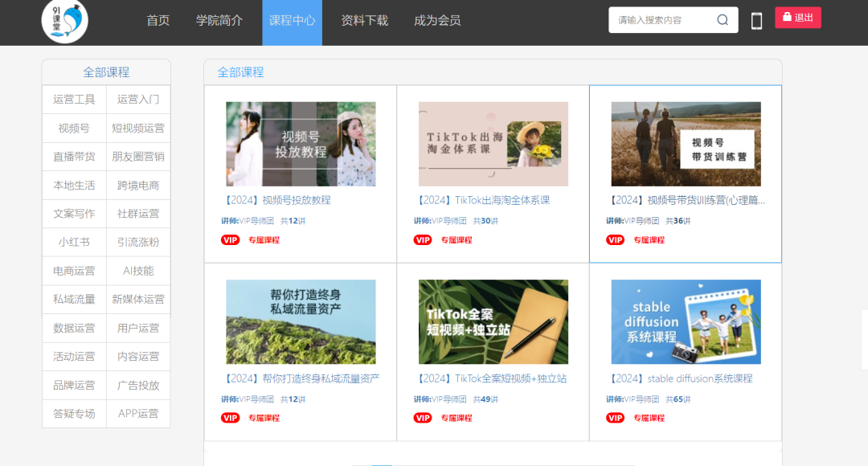Open the TikTok出海淘金体系课 thumbnail
This screenshot has width=868, height=466.
(493, 144)
